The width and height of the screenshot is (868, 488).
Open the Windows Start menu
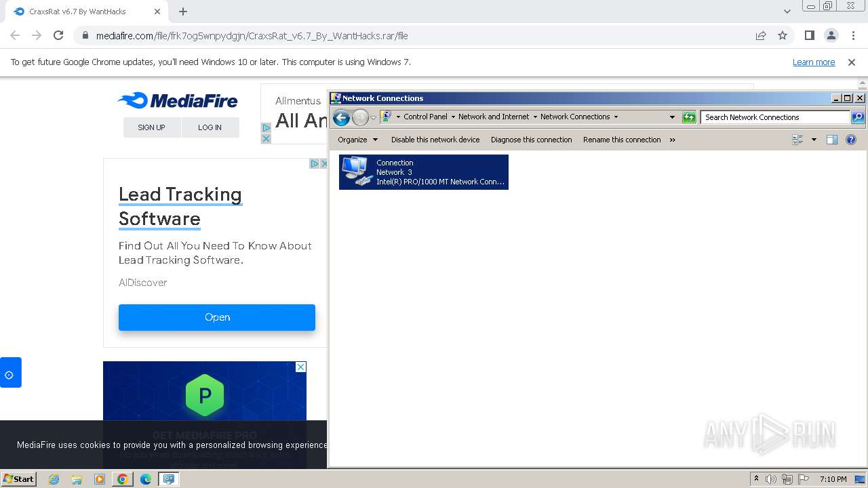[18, 479]
